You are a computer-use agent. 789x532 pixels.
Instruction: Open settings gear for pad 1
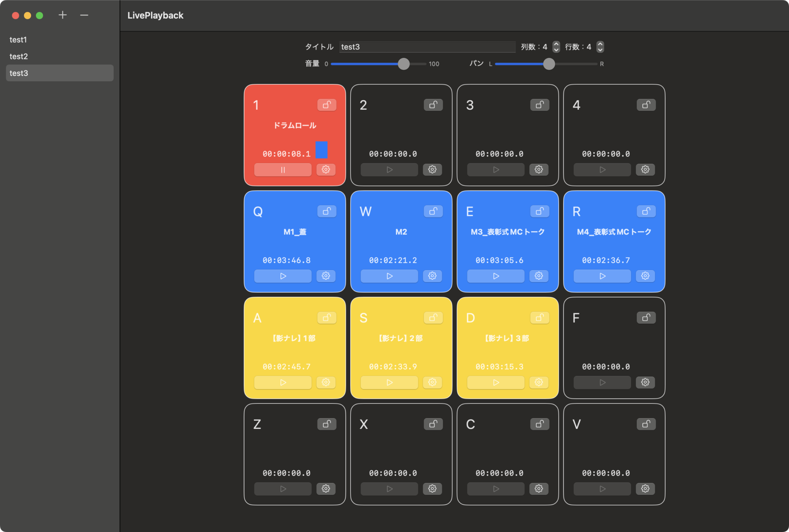[x=326, y=170]
